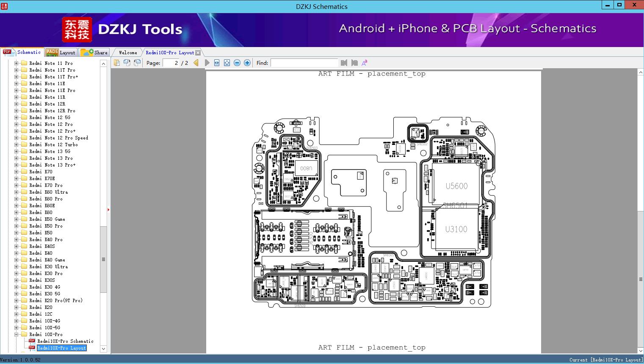644x364 pixels.
Task: Select the Redmi10X-Pro Layout document tab
Action: click(170, 53)
